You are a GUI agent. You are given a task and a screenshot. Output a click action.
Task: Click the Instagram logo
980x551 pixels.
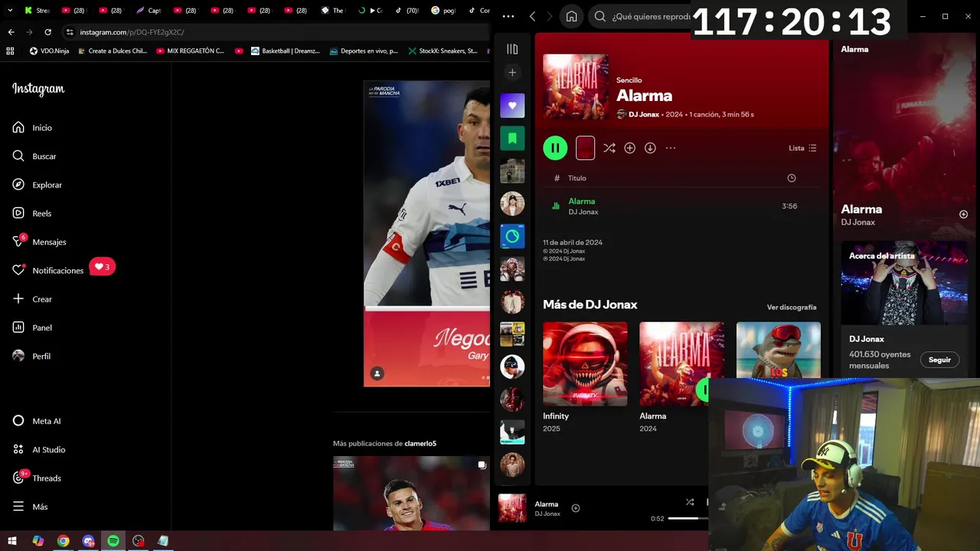[38, 89]
